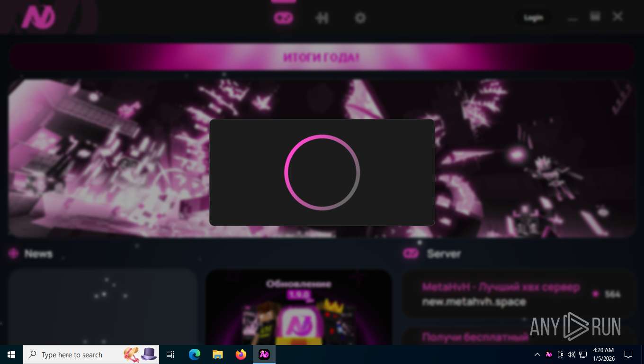Open the empty news card with sparkles
This screenshot has width=644, height=364.
(103, 307)
